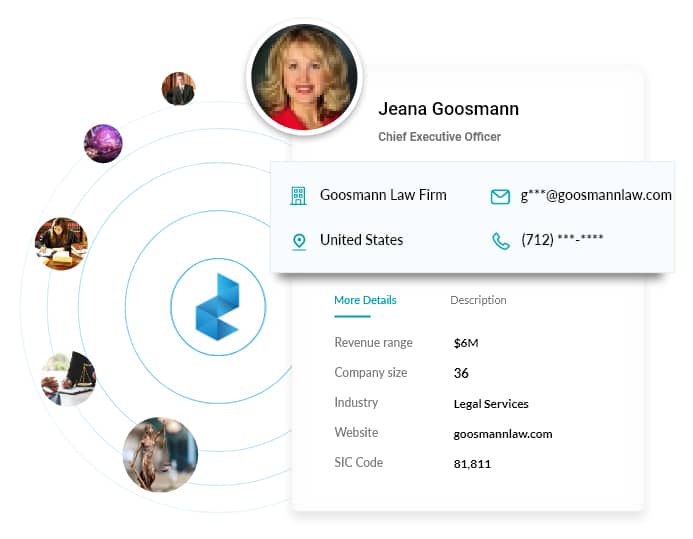Click the Industry label
Image resolution: width=693 pixels, height=539 pixels.
point(356,402)
